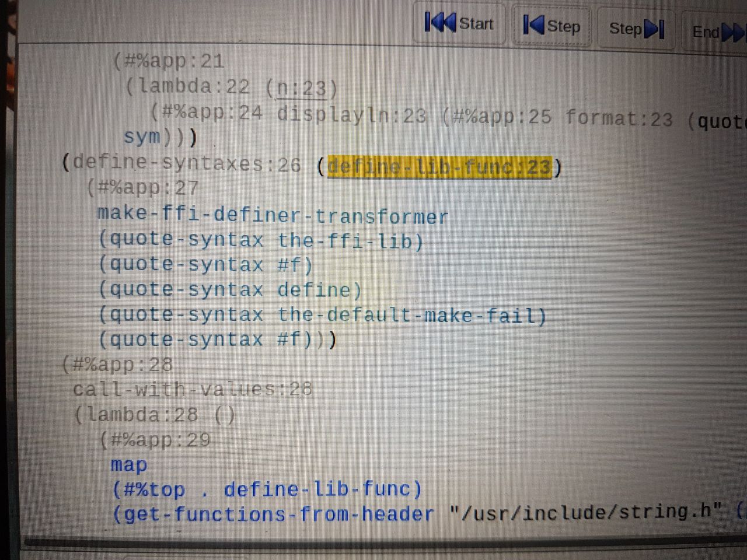Click the highlighted define-lib-func:23 identifier
This screenshot has height=560, width=747.
pyautogui.click(x=439, y=167)
